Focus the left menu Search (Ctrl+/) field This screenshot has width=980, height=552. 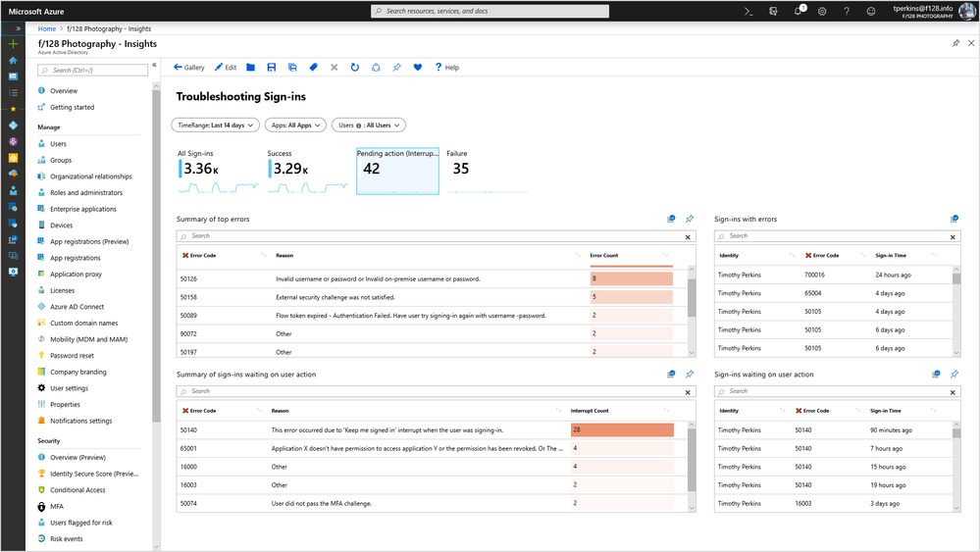[92, 70]
